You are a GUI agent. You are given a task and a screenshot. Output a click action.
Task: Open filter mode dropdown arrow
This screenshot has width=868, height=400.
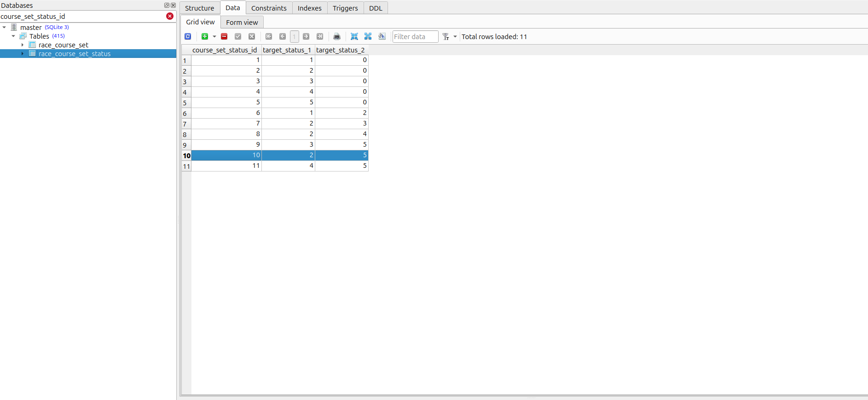pos(455,37)
